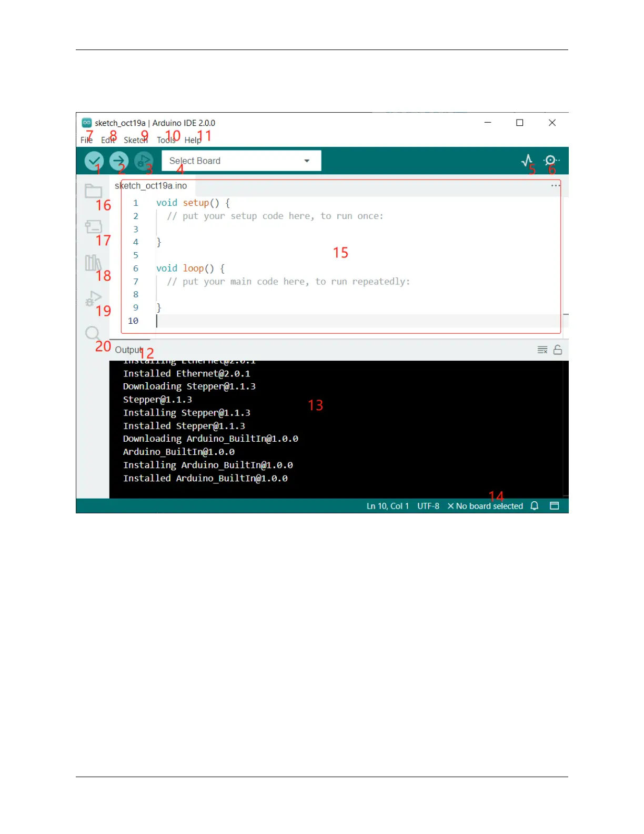Place cursor on the void setup() line
The image size is (644, 834).
193,203
